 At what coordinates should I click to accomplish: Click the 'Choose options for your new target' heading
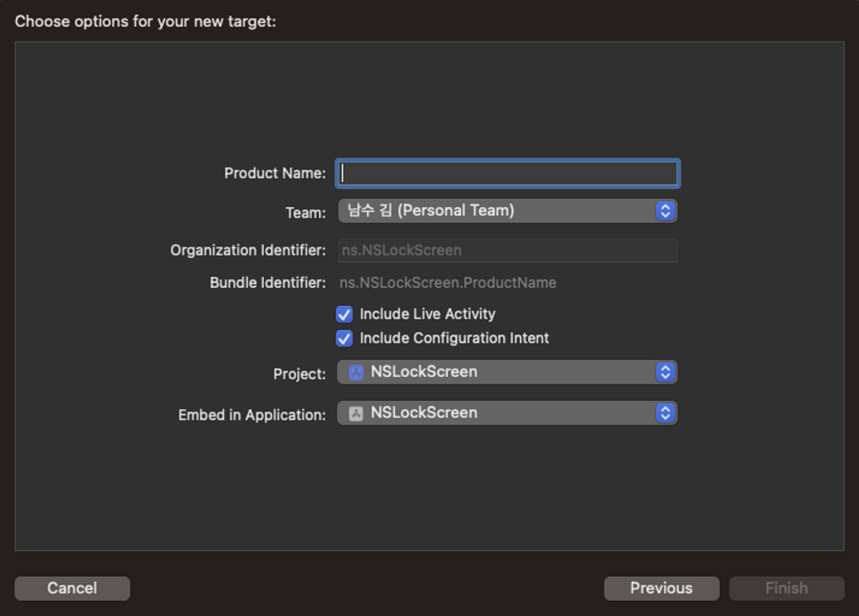tap(145, 21)
